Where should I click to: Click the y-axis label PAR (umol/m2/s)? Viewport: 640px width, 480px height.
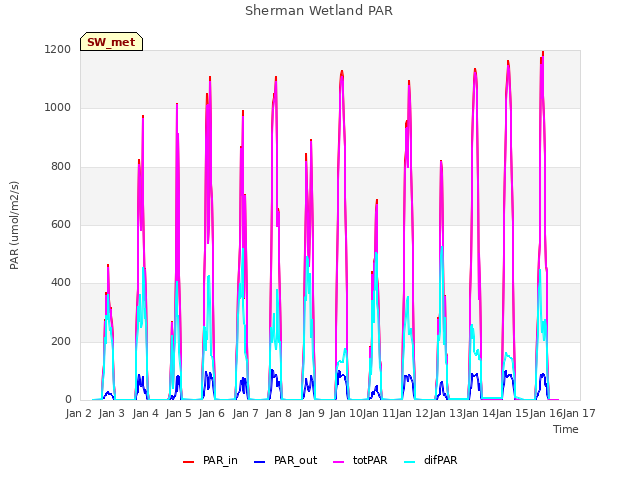tap(14, 225)
